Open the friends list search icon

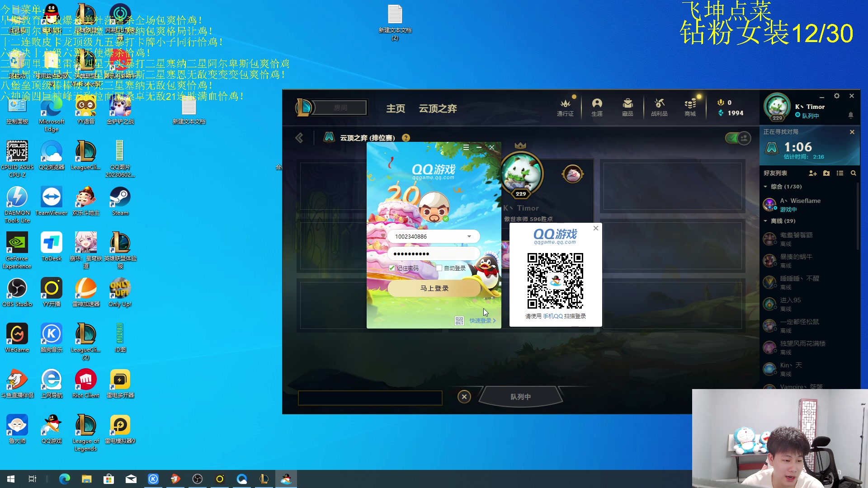click(854, 173)
